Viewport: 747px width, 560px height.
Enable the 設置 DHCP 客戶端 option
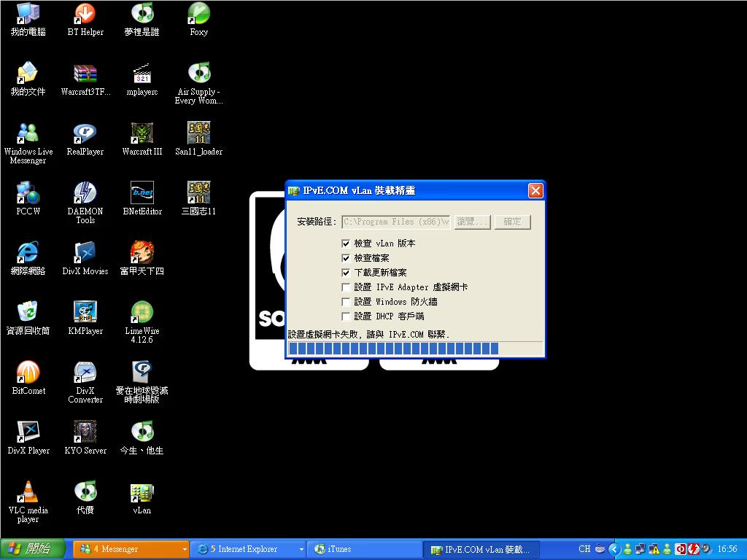[346, 316]
